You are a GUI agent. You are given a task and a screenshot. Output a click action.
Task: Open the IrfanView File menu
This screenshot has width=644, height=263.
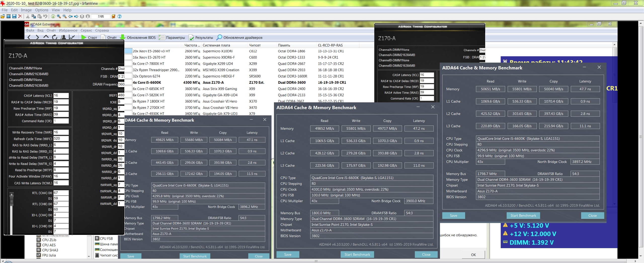(x=5, y=10)
